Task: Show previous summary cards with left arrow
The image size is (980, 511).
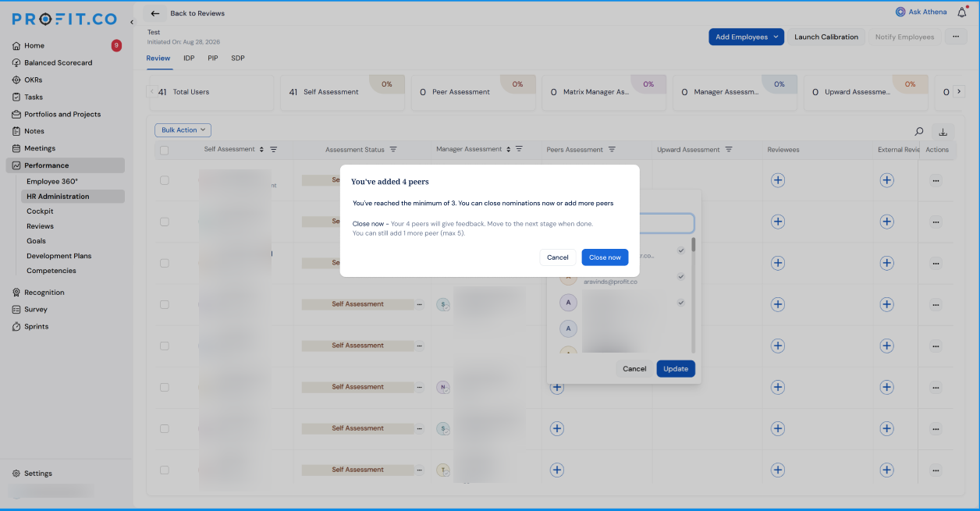Action: [x=152, y=91]
